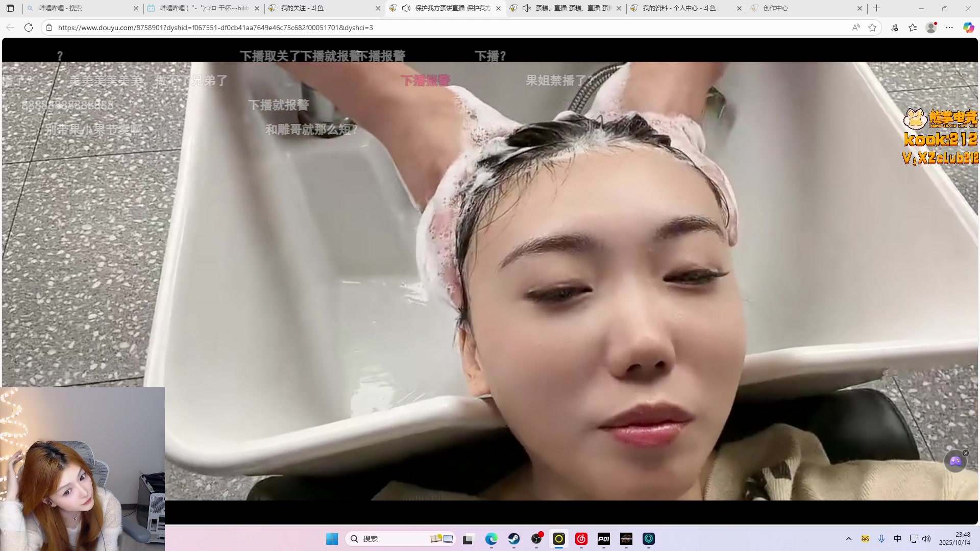This screenshot has width=980, height=551.
Task: Open browser extensions menu icon
Action: tap(895, 28)
